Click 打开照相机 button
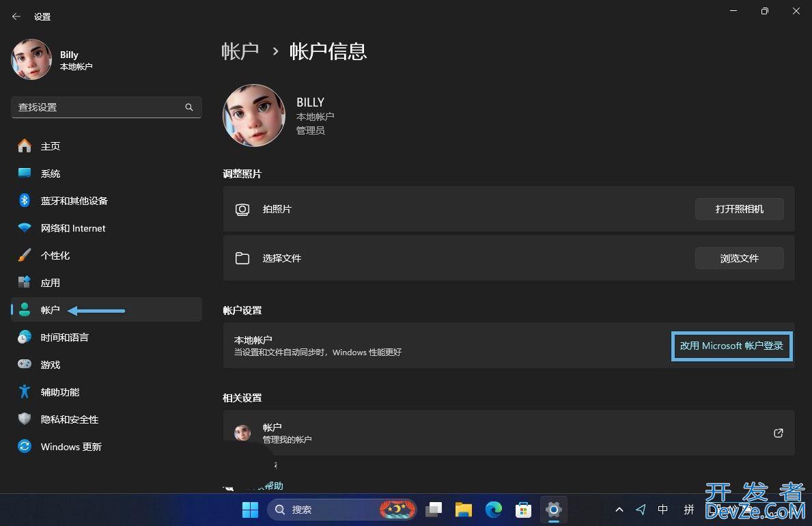This screenshot has height=526, width=812. coord(739,209)
